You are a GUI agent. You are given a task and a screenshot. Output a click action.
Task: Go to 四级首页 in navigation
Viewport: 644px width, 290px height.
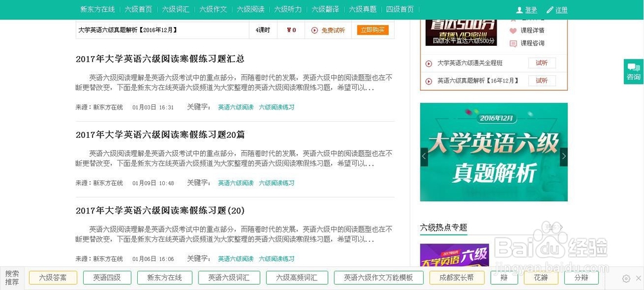point(400,10)
